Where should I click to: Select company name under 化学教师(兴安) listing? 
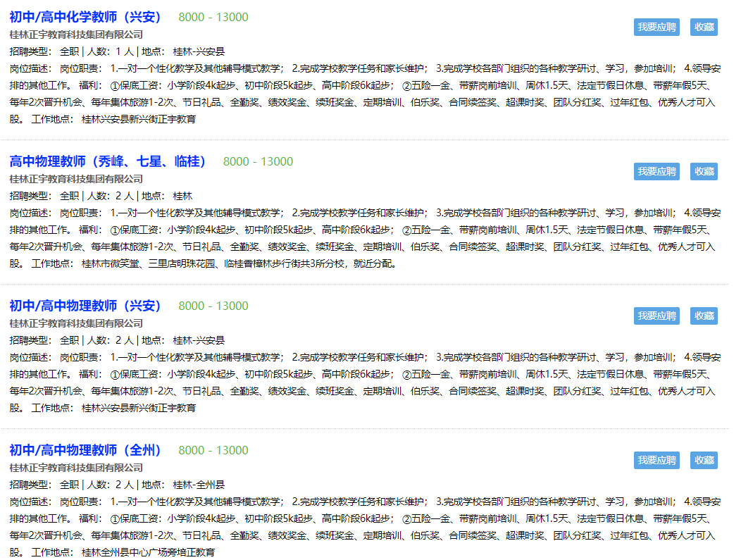76,35
